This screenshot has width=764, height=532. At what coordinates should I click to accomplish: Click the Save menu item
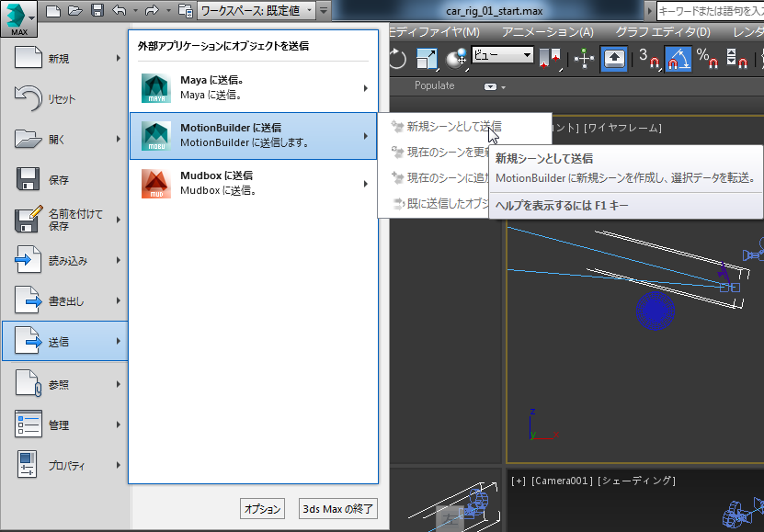(64, 179)
